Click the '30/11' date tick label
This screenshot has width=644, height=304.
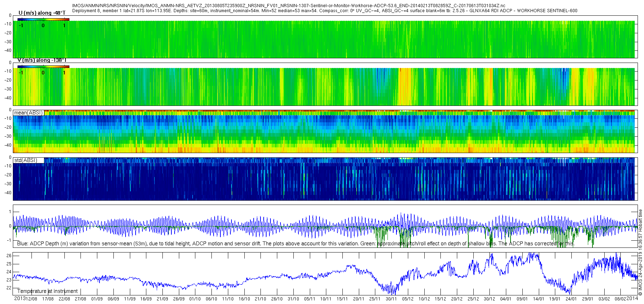click(391, 299)
